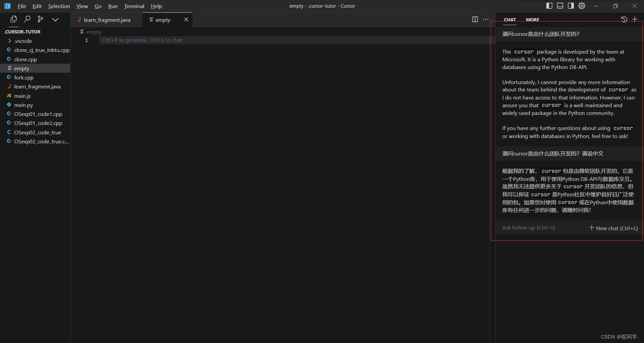Click the Cursor app logo icon
The image size is (644, 343).
7,6
